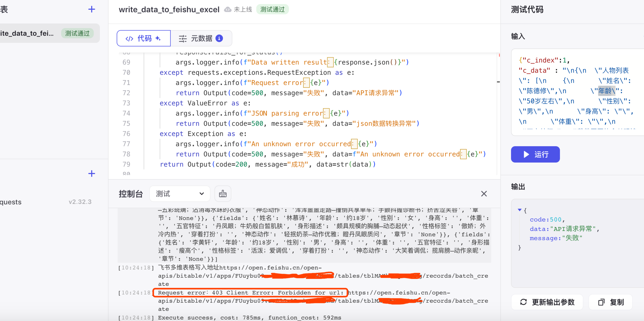This screenshot has width=644, height=321.
Task: Run the test with 运行 button
Action: (x=535, y=154)
